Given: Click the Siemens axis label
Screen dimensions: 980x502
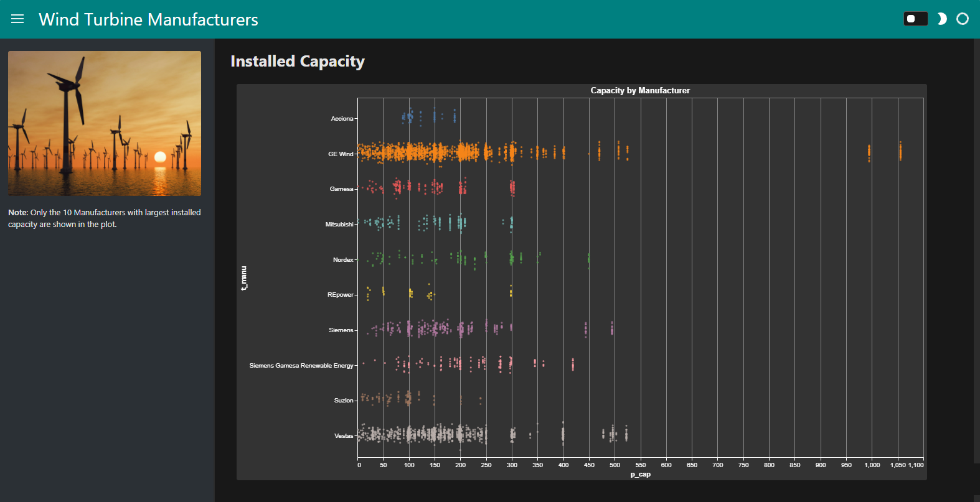Looking at the screenshot, I should tap(341, 330).
